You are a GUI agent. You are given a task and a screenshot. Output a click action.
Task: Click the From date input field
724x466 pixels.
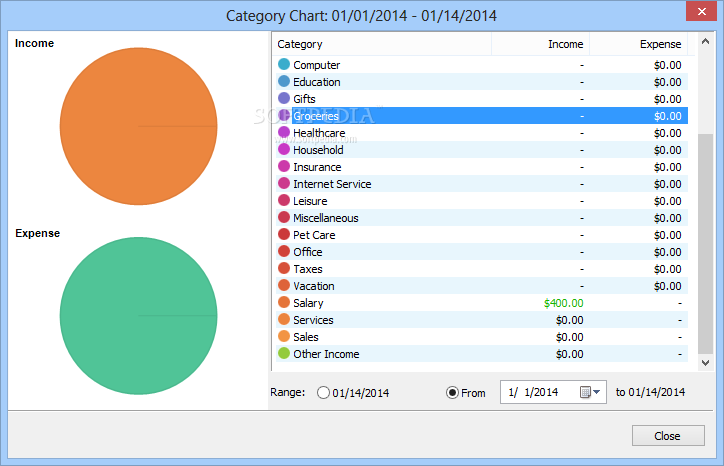tap(553, 392)
